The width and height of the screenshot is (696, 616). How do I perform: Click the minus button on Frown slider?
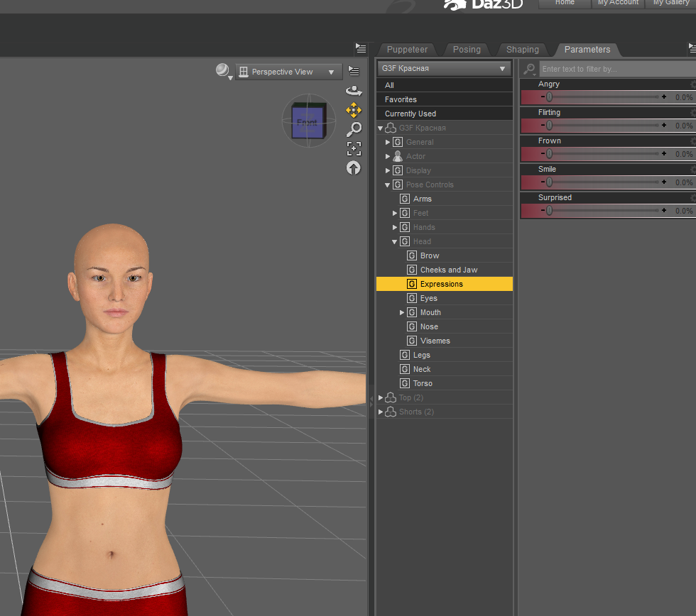(x=543, y=153)
